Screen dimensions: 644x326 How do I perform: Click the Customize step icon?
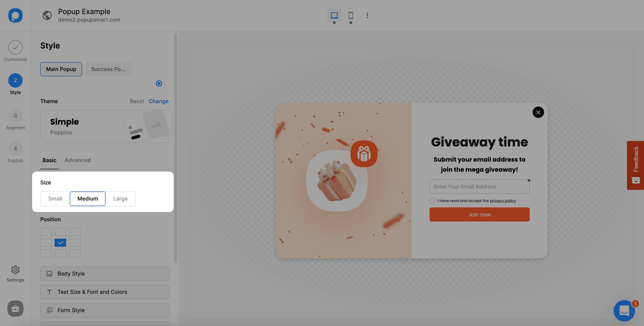click(15, 47)
